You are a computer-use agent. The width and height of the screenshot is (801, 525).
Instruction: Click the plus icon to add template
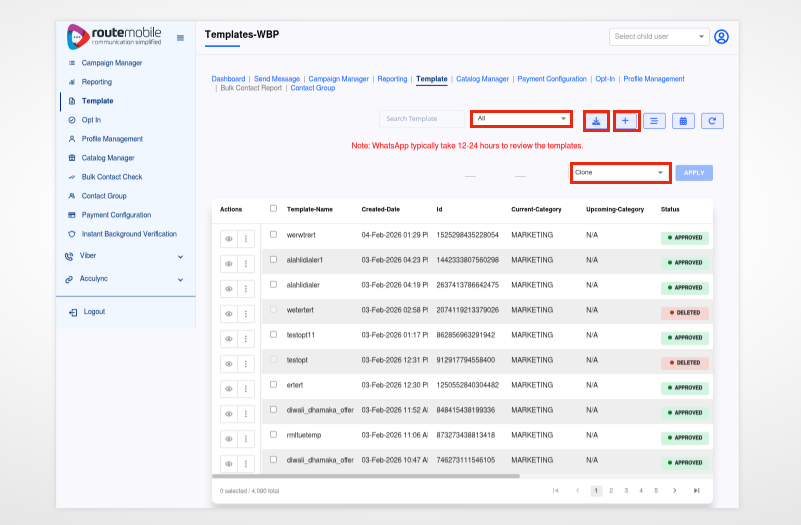pos(625,121)
